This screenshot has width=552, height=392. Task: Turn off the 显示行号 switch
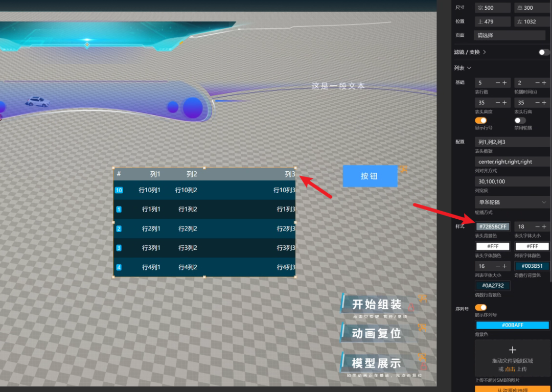click(480, 120)
